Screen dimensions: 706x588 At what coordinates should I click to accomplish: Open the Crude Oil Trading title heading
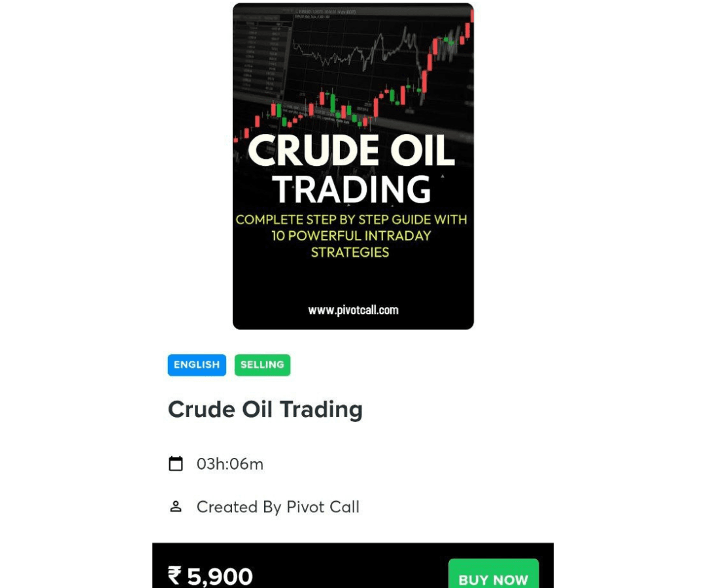point(265,410)
